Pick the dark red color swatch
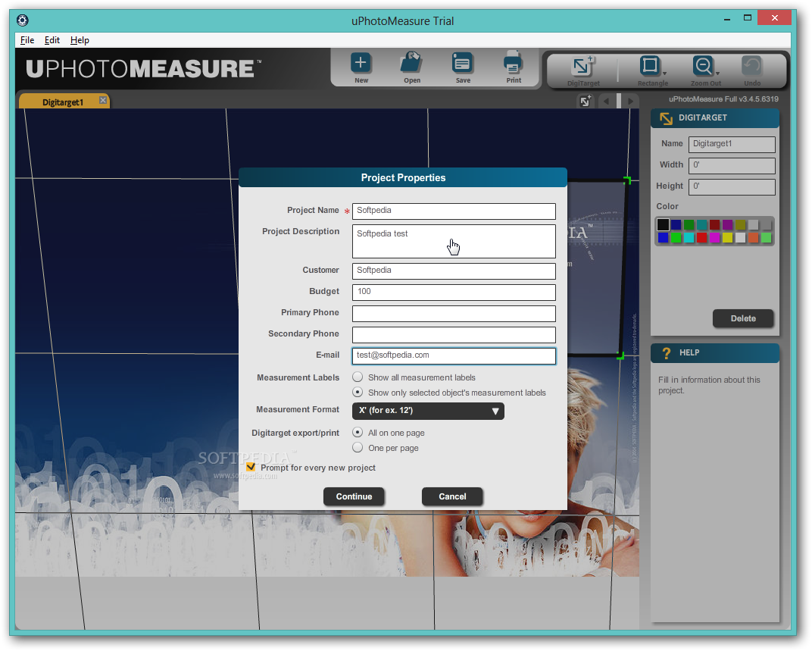812x651 pixels. (x=714, y=224)
